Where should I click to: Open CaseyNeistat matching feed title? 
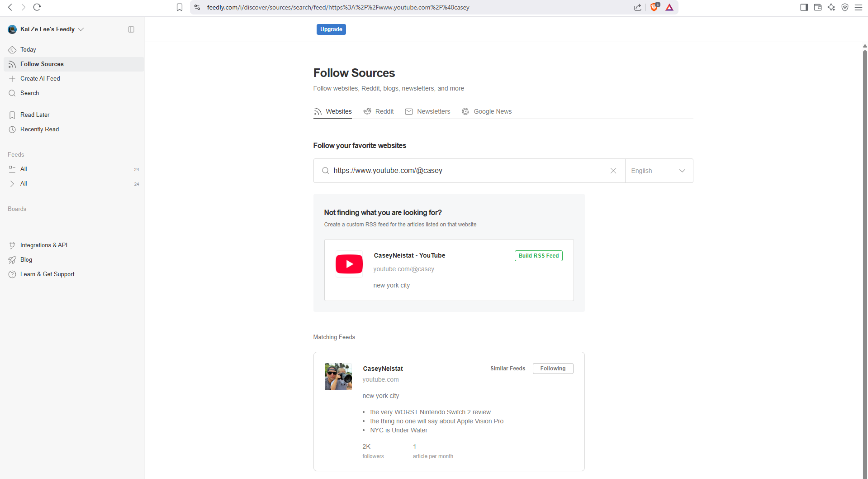(x=383, y=369)
